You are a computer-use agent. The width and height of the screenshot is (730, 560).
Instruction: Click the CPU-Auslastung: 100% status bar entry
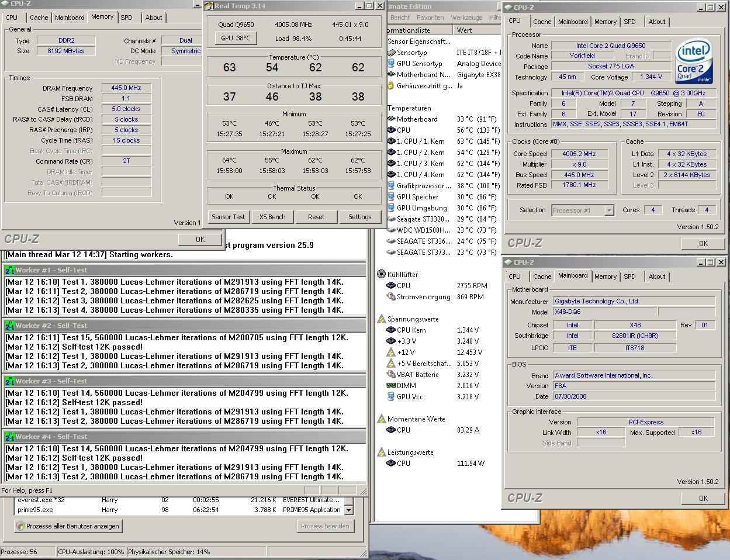[x=91, y=552]
